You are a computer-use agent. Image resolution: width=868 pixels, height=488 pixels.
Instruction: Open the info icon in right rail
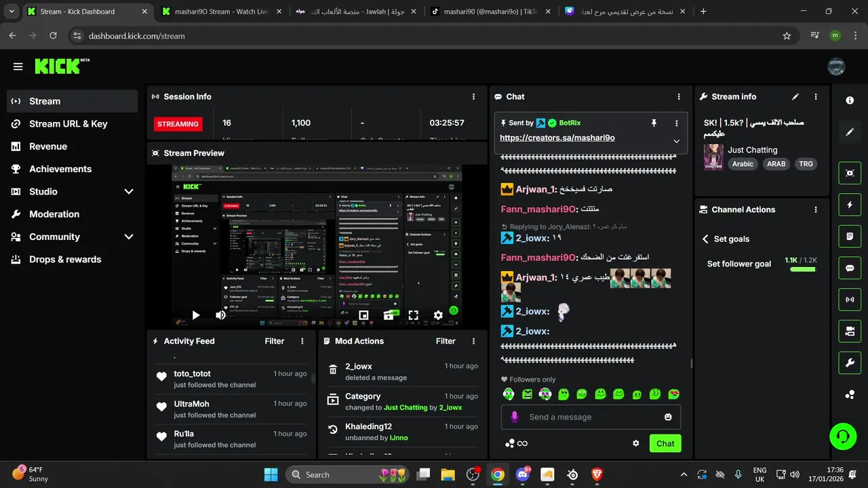click(850, 100)
